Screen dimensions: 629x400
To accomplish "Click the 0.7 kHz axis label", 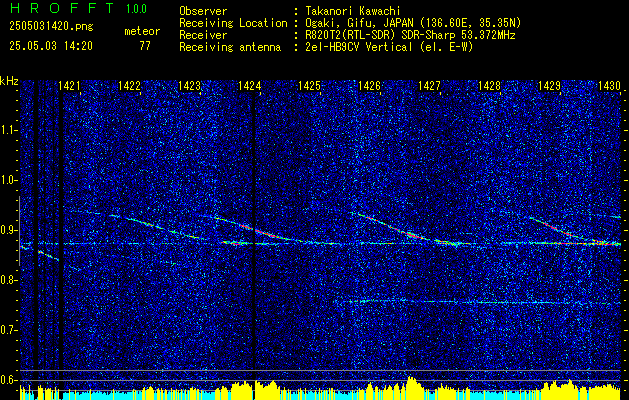I will click(x=9, y=330).
